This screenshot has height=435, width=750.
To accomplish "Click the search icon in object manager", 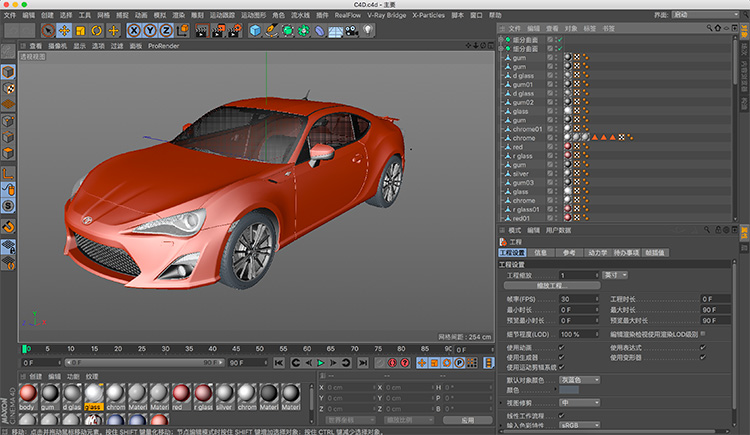I will (x=709, y=28).
